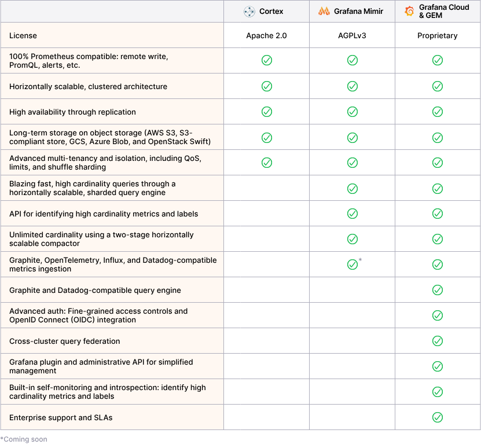Click Grafana Cloud checkmark for Advanced auth
This screenshot has width=481, height=448.
[438, 315]
